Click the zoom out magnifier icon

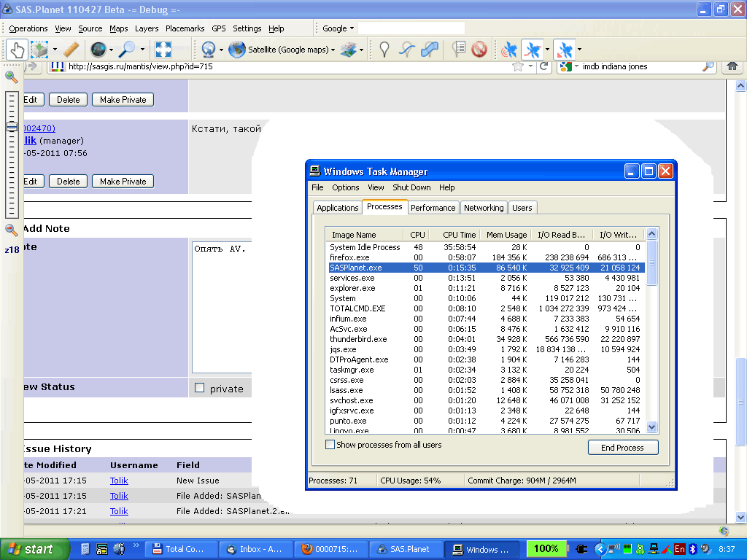click(x=12, y=230)
